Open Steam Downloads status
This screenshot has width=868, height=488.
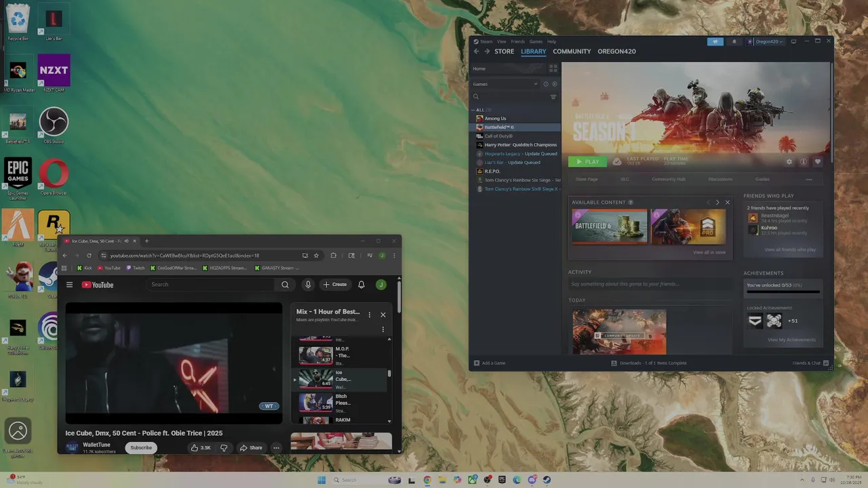click(x=649, y=363)
